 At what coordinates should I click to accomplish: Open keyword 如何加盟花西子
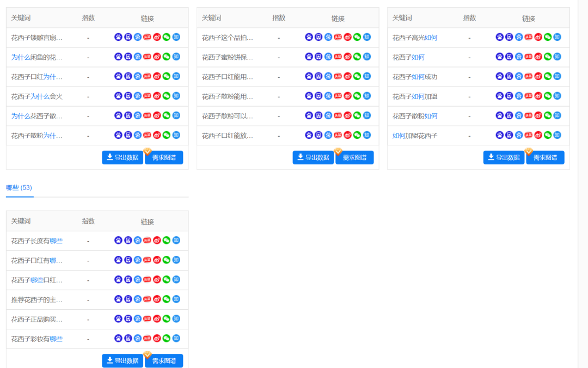(415, 136)
